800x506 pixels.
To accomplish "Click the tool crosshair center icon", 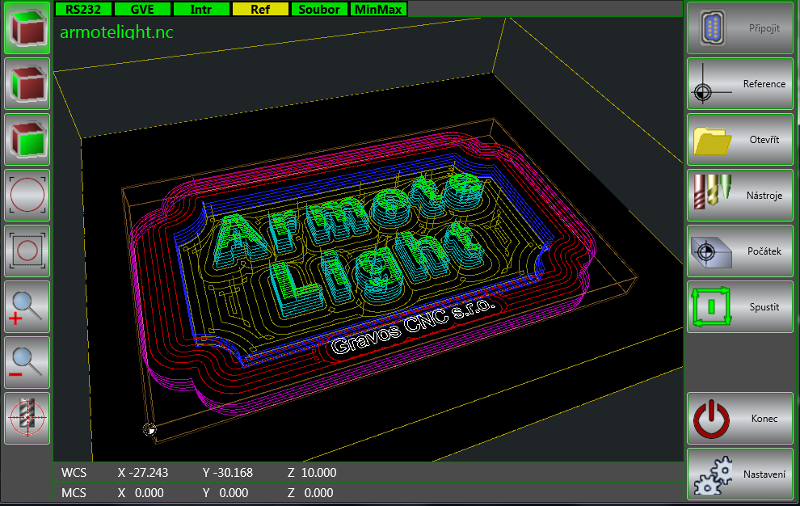I will coord(27,418).
